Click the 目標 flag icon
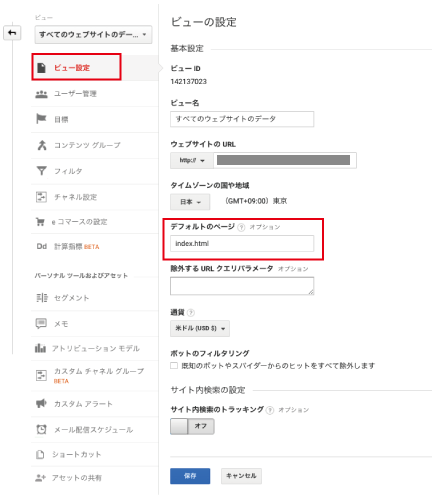 point(41,119)
